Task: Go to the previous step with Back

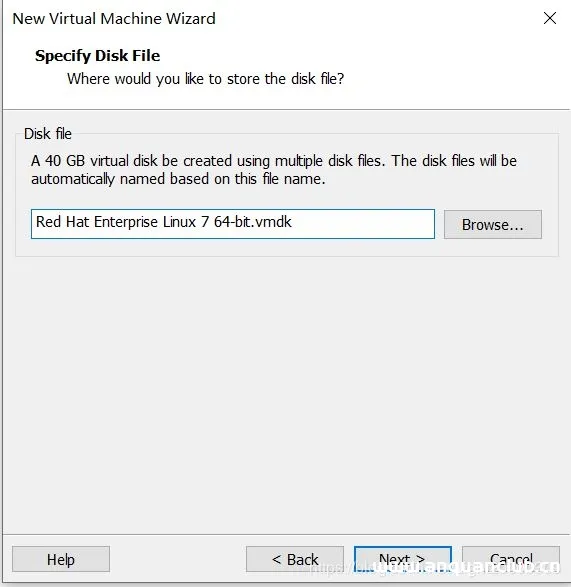Action: [x=295, y=559]
